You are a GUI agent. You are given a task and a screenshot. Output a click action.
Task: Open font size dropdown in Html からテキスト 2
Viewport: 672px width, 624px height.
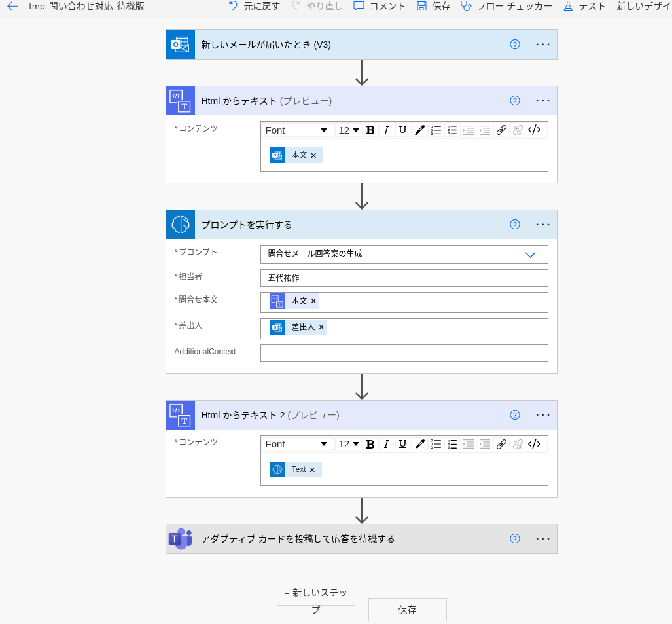348,445
